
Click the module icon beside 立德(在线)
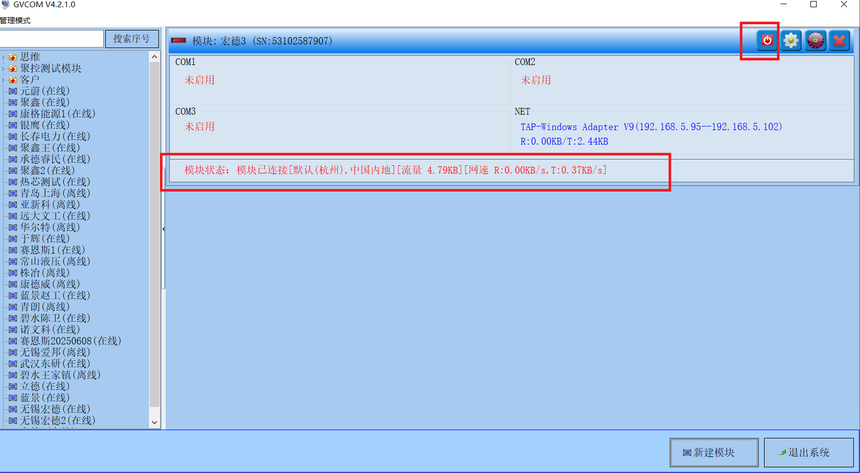click(x=13, y=386)
